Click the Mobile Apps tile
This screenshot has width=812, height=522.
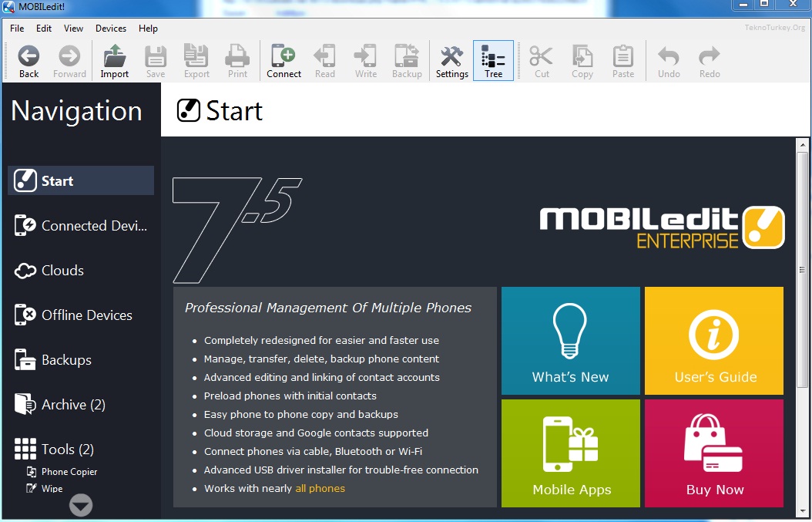pos(570,453)
